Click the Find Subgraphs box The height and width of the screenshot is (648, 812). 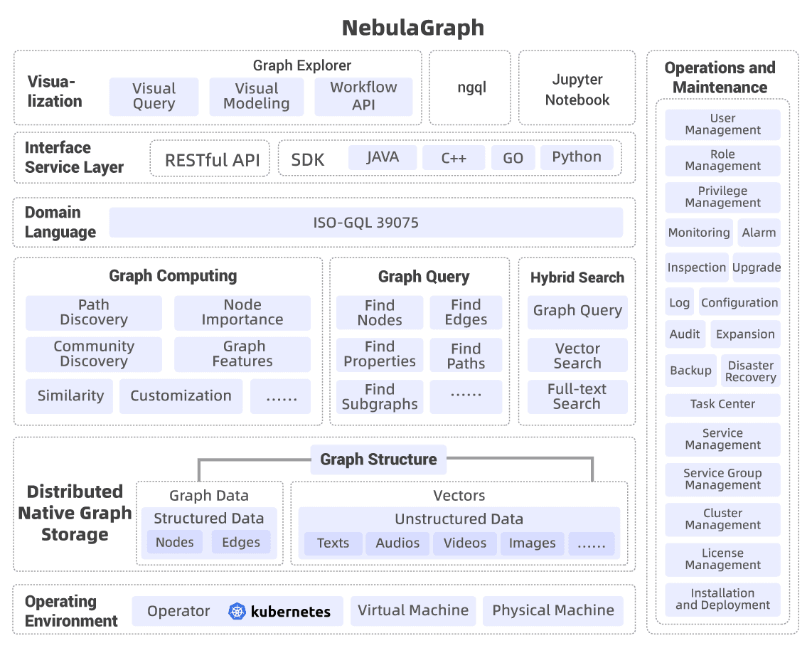coord(380,397)
